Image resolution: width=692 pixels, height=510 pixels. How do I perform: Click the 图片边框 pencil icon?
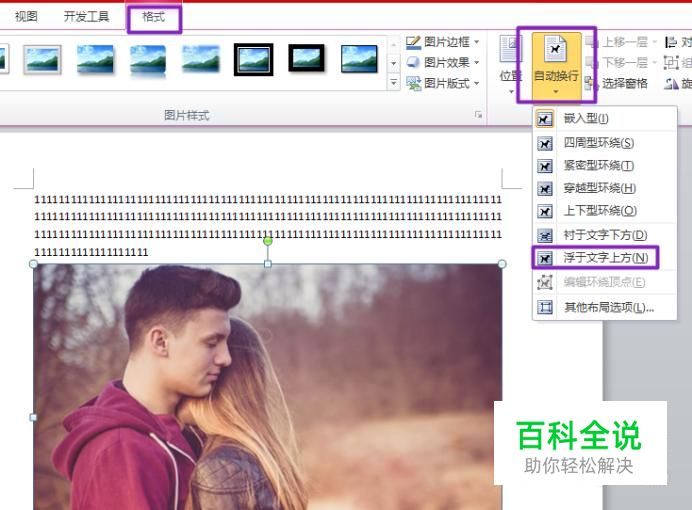click(414, 42)
